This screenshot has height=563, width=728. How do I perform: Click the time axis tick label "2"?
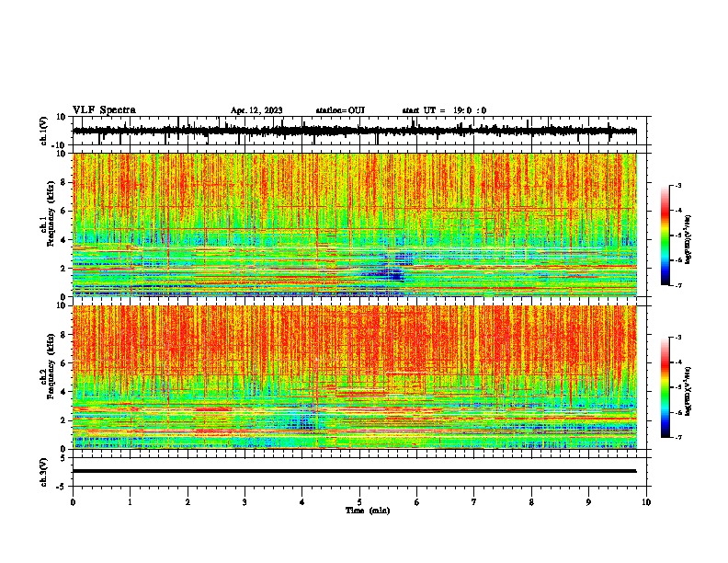click(x=188, y=502)
